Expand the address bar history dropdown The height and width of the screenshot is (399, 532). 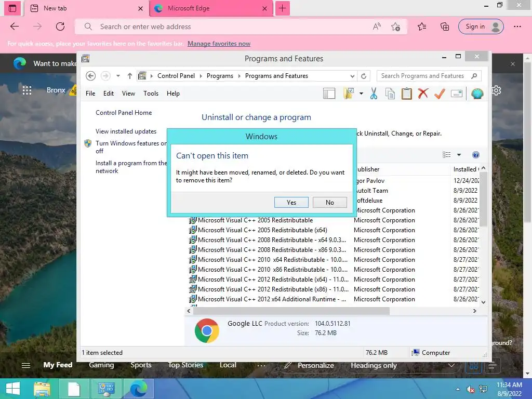coord(353,76)
